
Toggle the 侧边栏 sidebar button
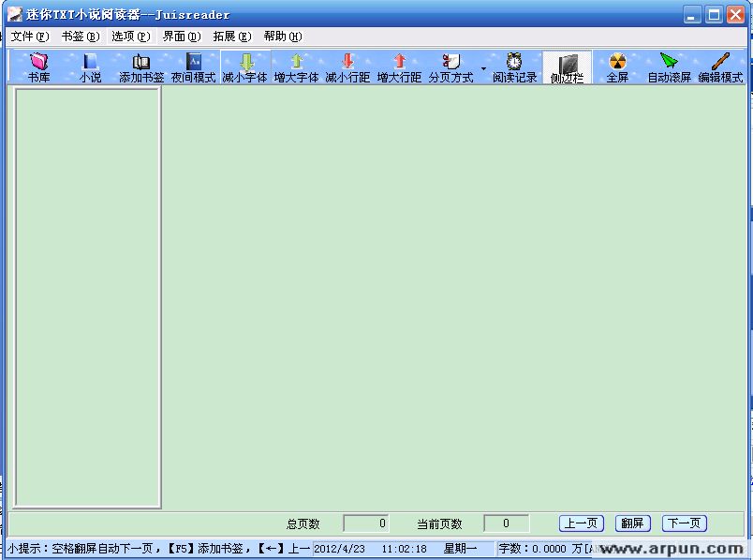567,67
